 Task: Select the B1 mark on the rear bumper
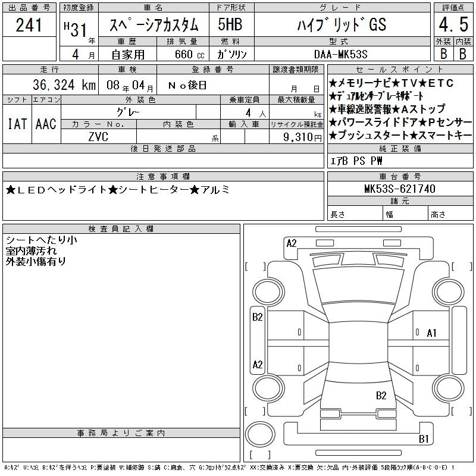(x=424, y=439)
